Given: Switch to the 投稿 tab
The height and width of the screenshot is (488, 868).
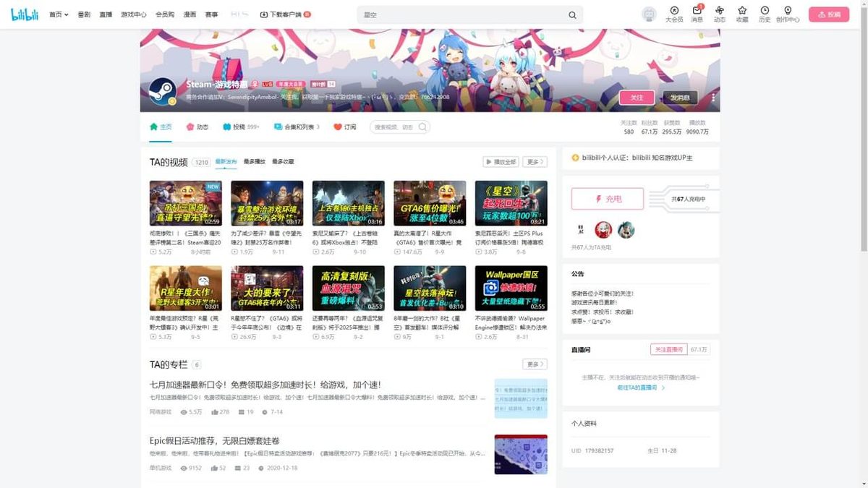Looking at the screenshot, I should click(241, 127).
